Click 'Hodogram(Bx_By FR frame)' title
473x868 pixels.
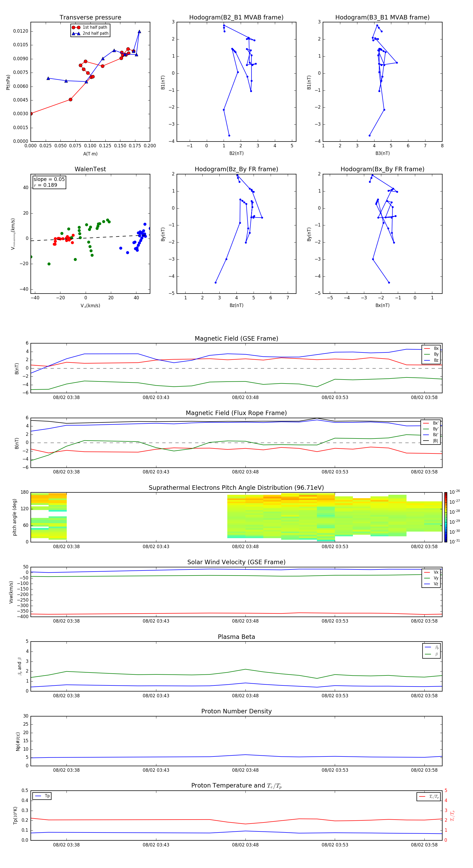(382, 169)
